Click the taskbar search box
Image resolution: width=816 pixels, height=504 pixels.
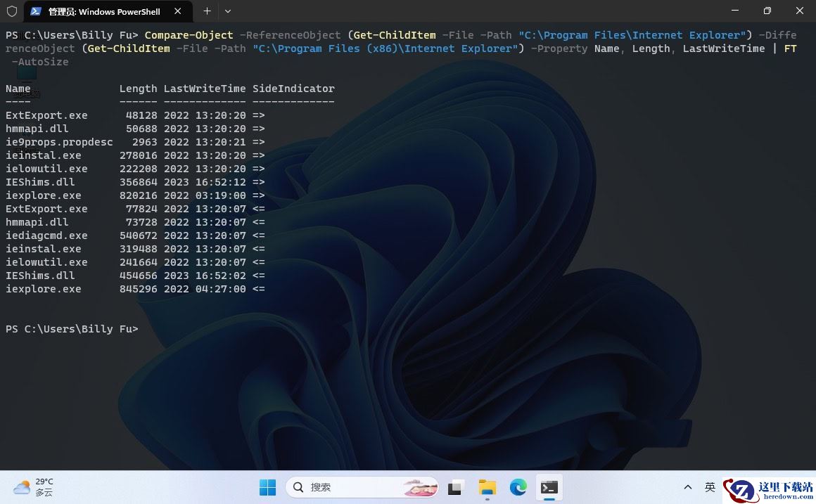click(362, 487)
